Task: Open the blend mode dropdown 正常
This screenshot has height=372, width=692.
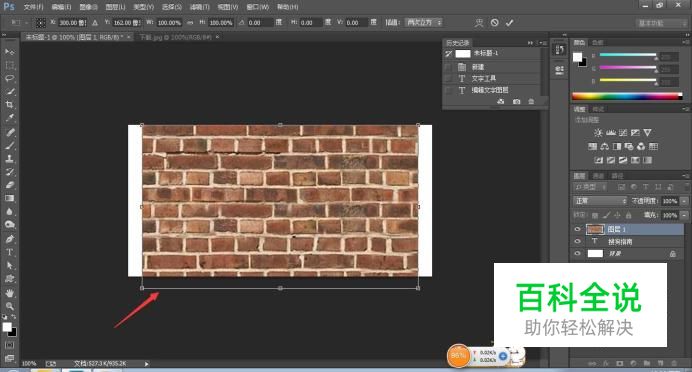Action: 600,201
